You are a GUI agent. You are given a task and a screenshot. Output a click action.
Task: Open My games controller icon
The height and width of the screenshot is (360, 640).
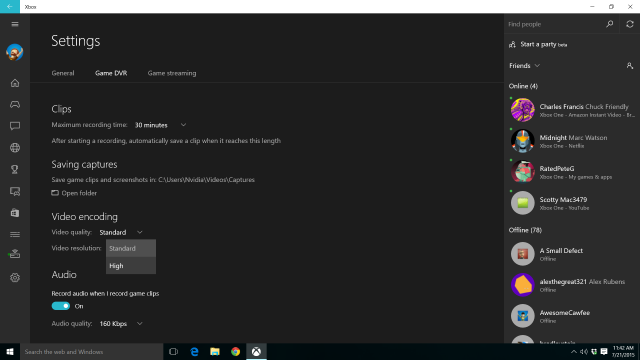click(x=15, y=104)
